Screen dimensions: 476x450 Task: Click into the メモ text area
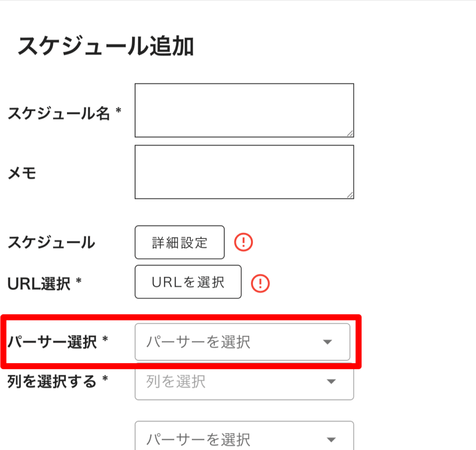tap(244, 172)
